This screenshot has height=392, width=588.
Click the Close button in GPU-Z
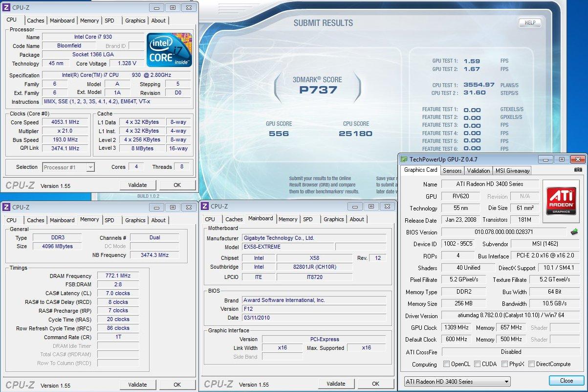[566, 381]
